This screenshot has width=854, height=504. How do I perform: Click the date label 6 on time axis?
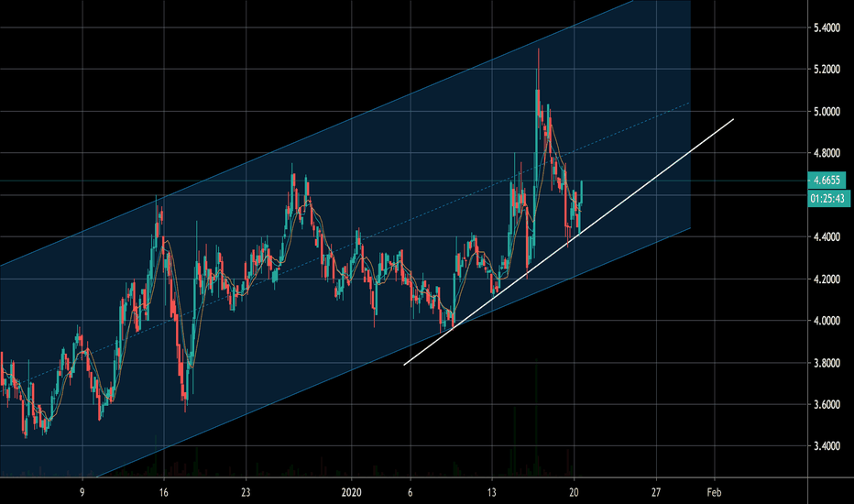[411, 493]
